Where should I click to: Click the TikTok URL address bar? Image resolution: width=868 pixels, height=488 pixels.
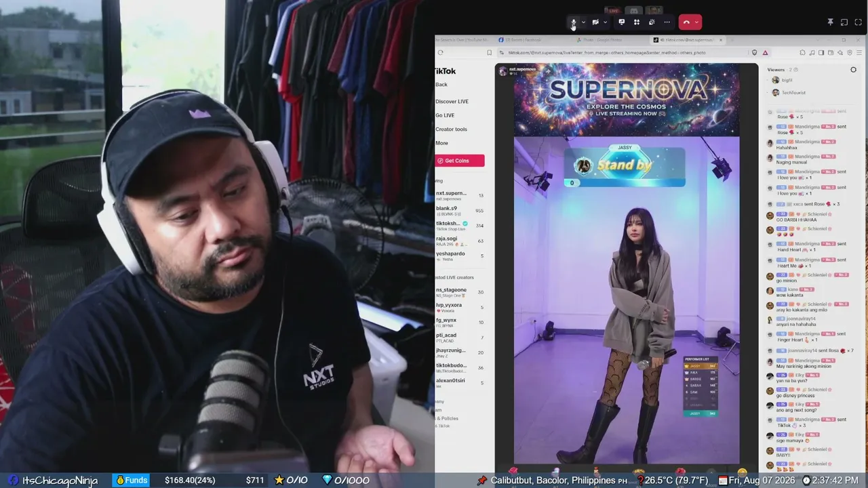pos(607,52)
